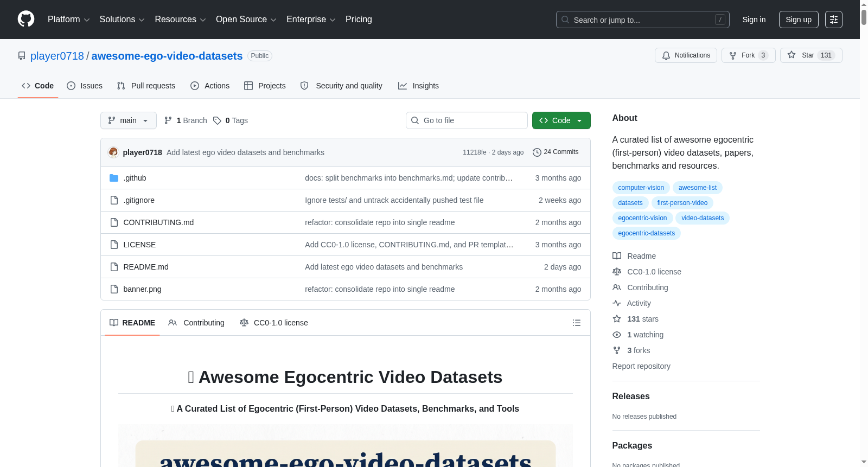Viewport: 868px width, 467px height.
Task: Click the .gitignore file icon
Action: click(x=114, y=200)
